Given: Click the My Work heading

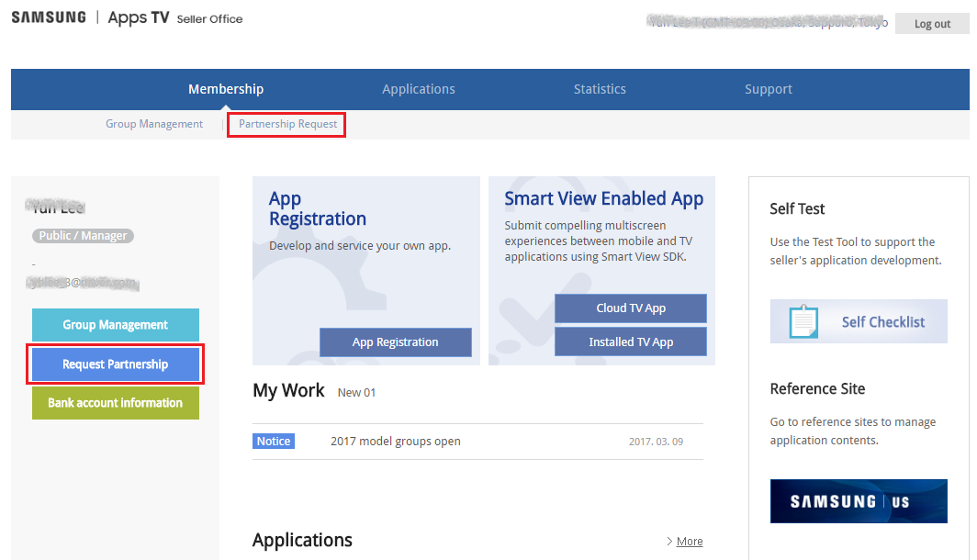Looking at the screenshot, I should (288, 390).
